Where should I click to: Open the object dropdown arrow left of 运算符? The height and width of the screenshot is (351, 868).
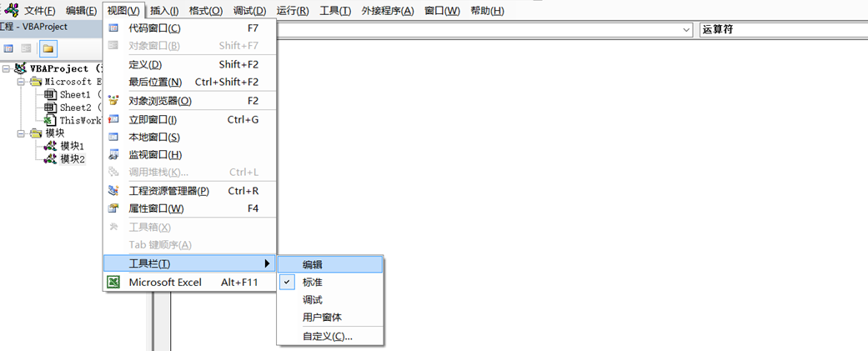pyautogui.click(x=686, y=29)
